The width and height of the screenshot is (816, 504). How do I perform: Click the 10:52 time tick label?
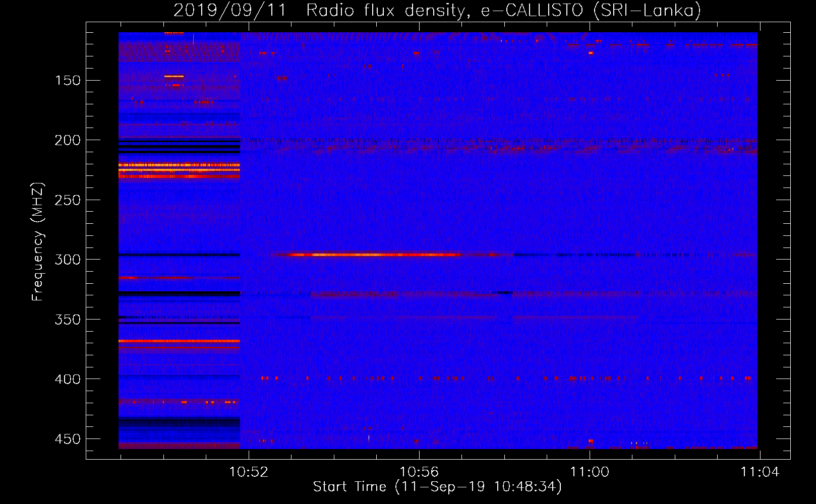[x=249, y=472]
